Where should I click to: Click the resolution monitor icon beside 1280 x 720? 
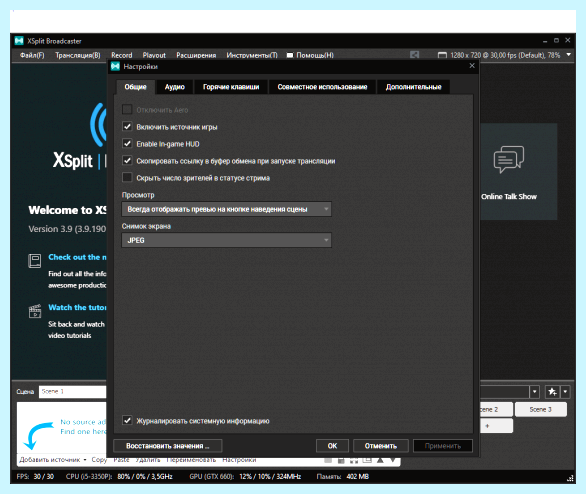click(x=442, y=55)
